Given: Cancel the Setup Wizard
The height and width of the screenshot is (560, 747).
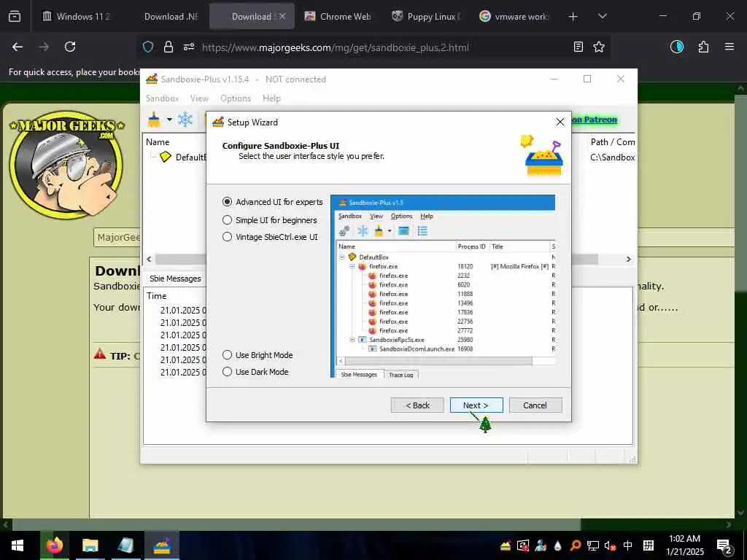Looking at the screenshot, I should (535, 405).
